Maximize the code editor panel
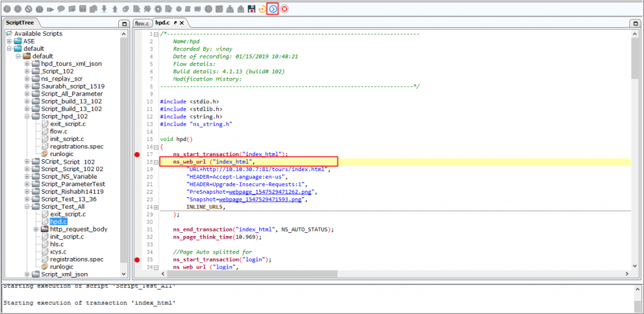The height and width of the screenshot is (314, 644). click(x=635, y=23)
